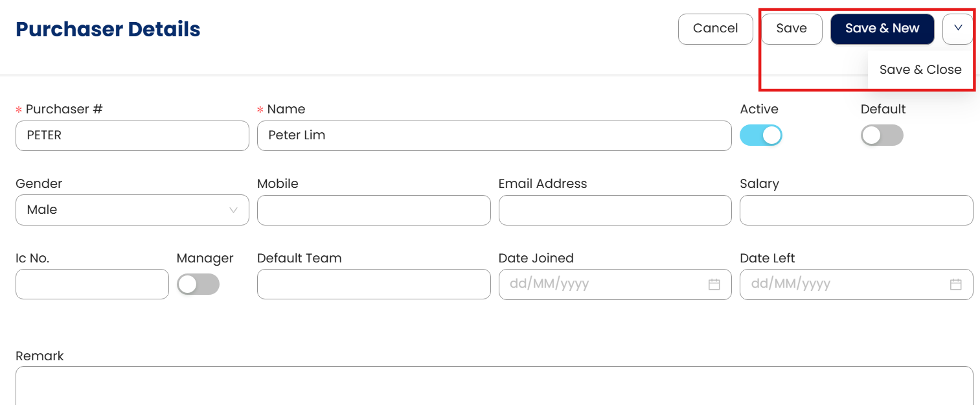Click the Date Joined date field

(x=602, y=284)
